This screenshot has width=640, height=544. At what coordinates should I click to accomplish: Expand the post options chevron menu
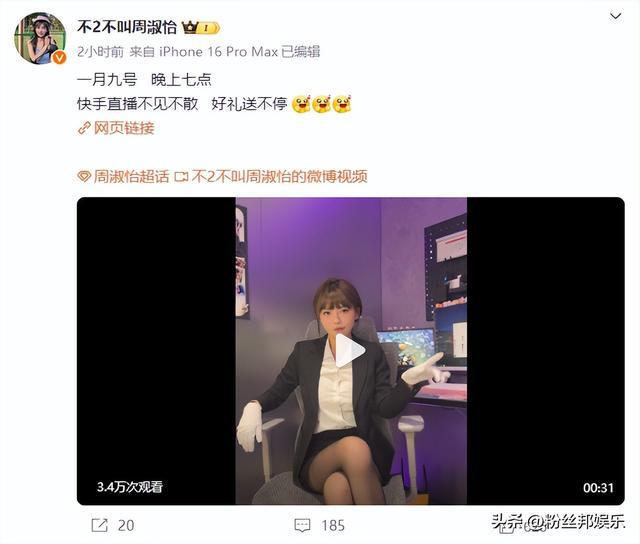[x=616, y=16]
